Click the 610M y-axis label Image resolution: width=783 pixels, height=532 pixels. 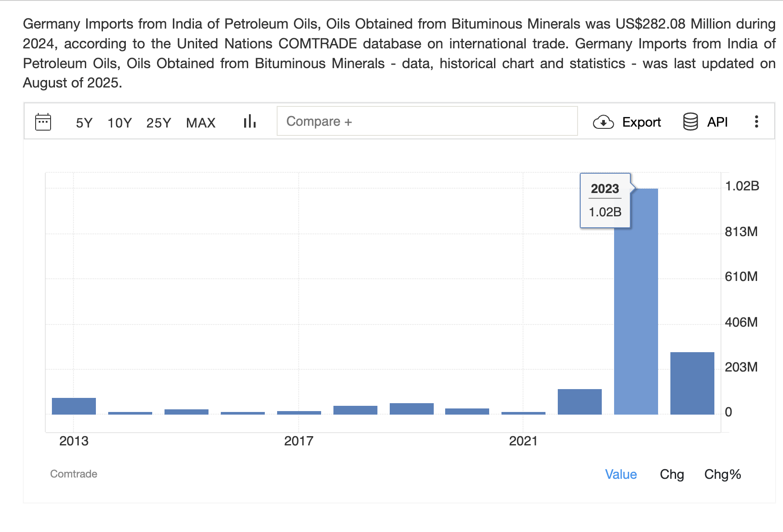[x=741, y=277]
